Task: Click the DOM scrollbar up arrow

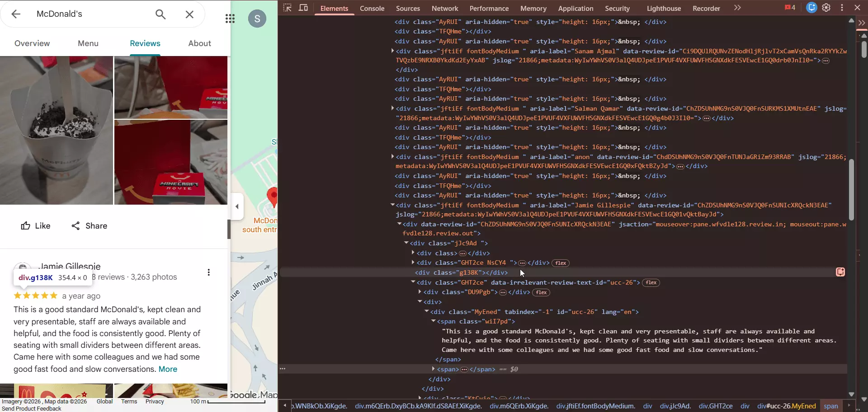Action: click(851, 21)
